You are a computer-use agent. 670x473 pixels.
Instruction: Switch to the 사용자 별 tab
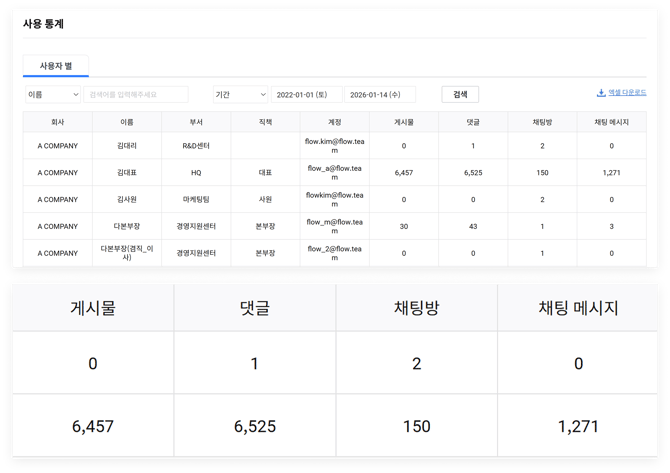pos(56,66)
